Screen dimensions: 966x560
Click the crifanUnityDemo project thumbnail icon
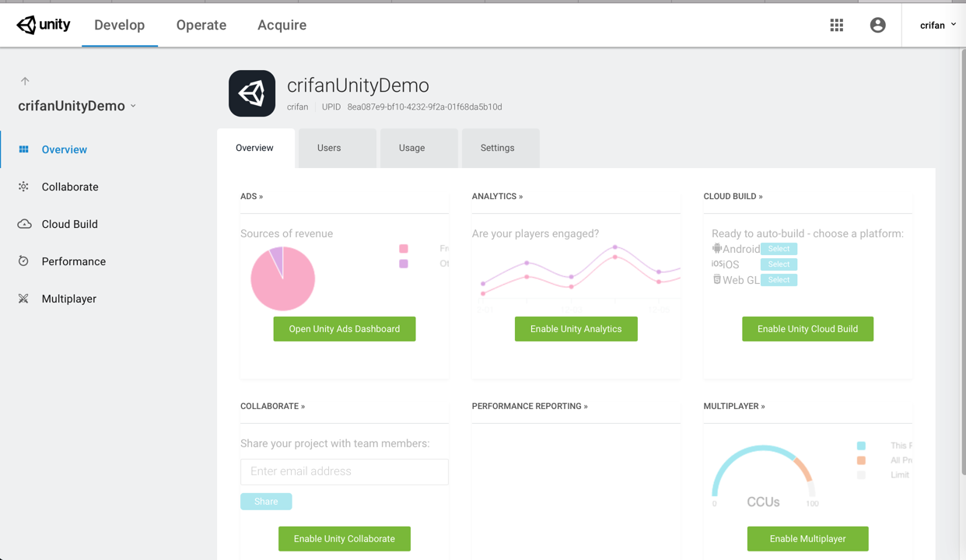(x=252, y=93)
